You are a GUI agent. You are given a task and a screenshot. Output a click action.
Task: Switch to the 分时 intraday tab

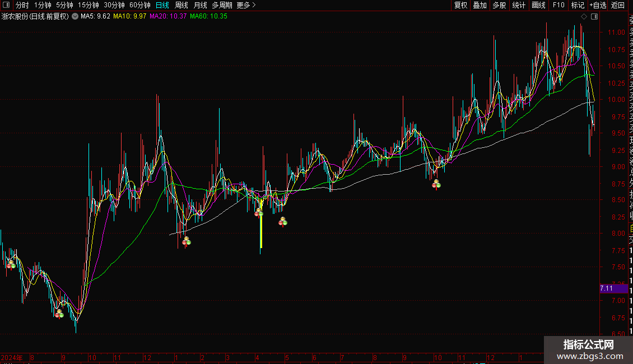22,5
